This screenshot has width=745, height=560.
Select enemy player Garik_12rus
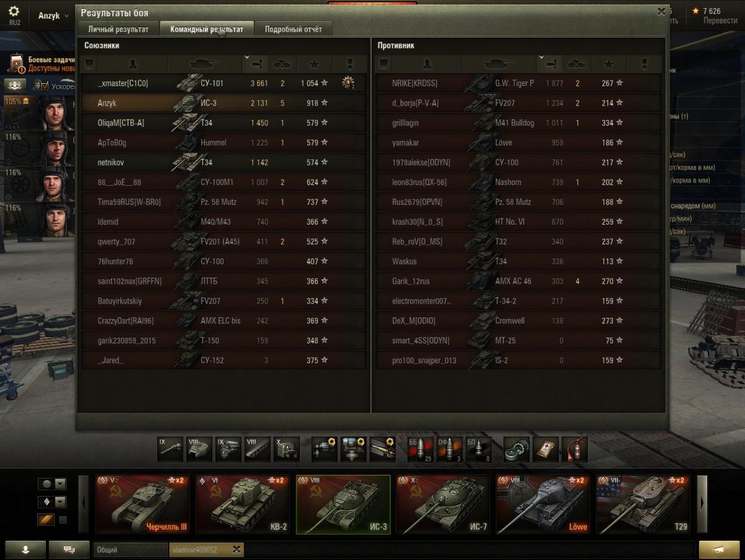411,281
